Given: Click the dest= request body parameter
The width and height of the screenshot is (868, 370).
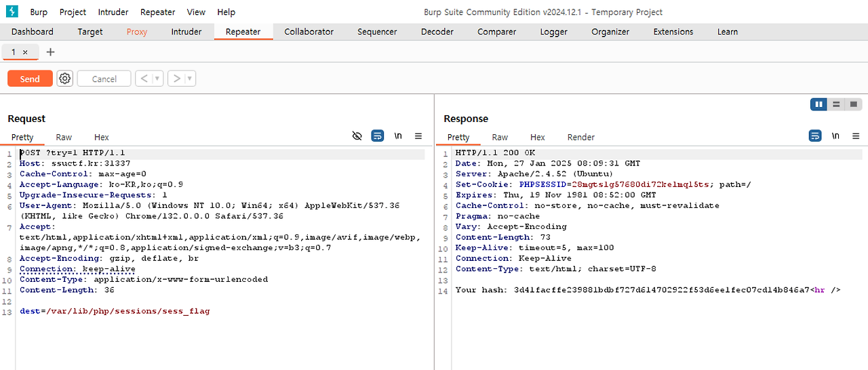Looking at the screenshot, I should tap(115, 311).
